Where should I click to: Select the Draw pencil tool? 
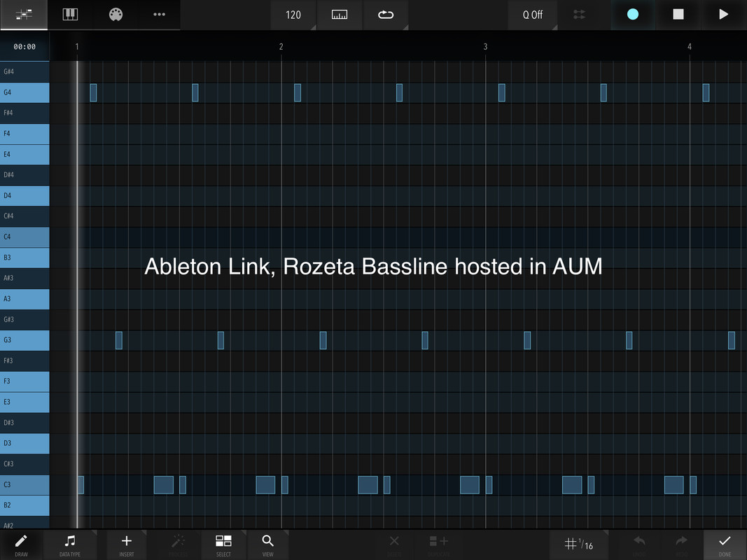21,545
